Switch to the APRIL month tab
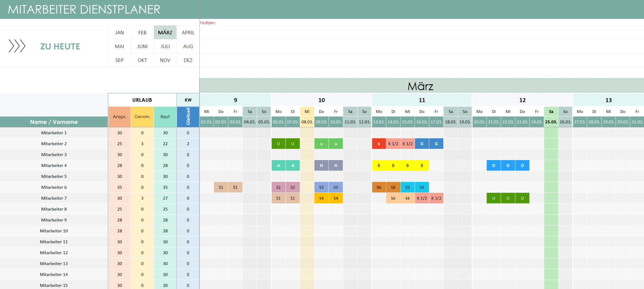This screenshot has width=644, height=289. click(x=188, y=32)
